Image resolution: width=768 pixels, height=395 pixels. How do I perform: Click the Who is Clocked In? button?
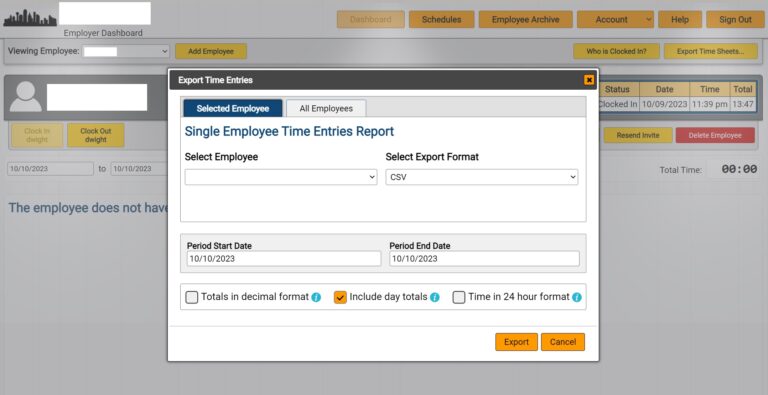tap(616, 51)
